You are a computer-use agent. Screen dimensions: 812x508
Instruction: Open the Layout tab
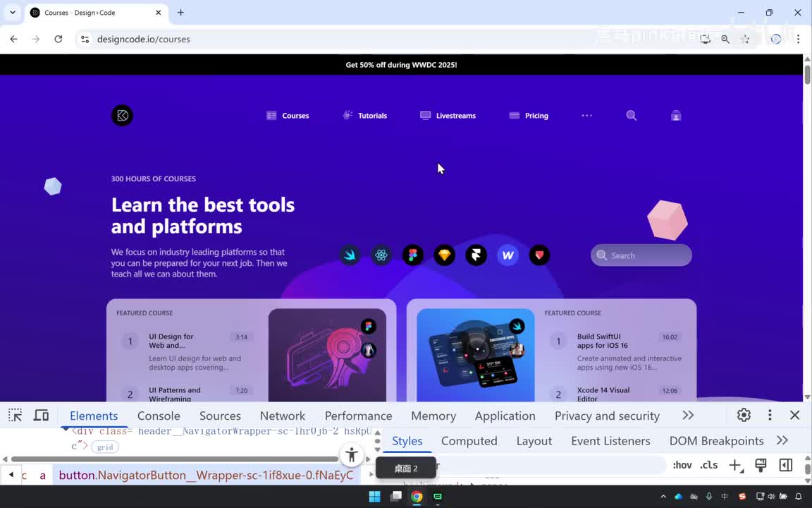[534, 440]
